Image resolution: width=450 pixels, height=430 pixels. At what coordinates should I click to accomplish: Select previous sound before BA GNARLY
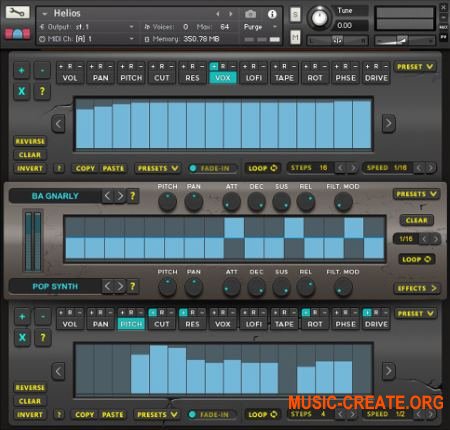(107, 196)
